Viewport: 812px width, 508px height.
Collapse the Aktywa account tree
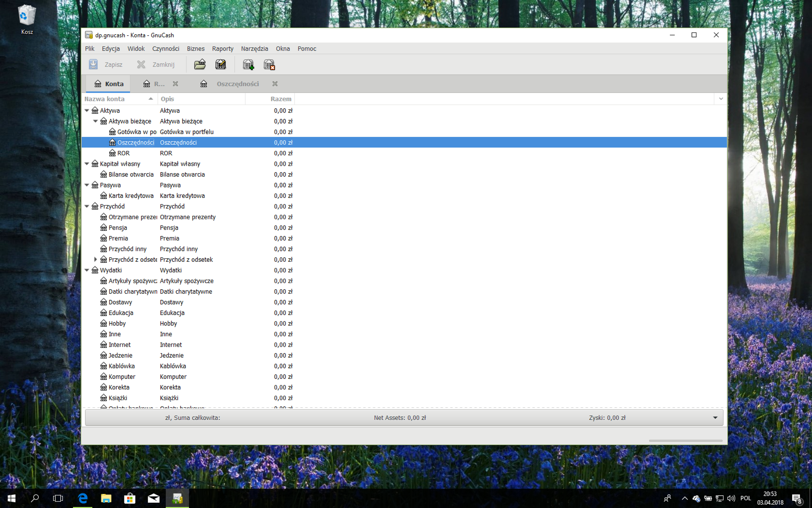[x=87, y=111]
